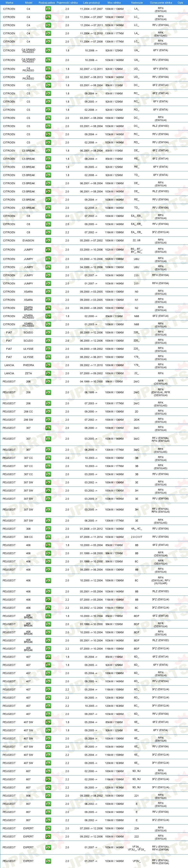Click the BS_, BT_, BY_, BZ_ body cell
This screenshot has height=868, width=188.
click(x=137, y=250)
